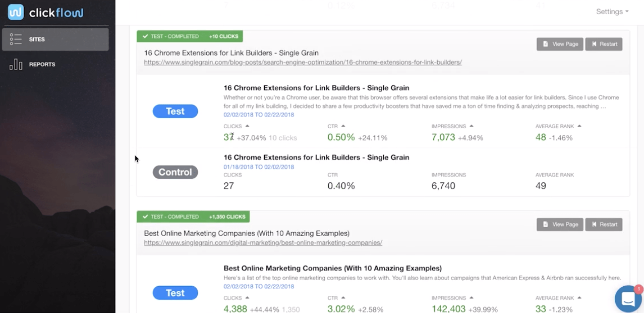
Task: Expand the Settings dropdown menu
Action: tap(612, 12)
